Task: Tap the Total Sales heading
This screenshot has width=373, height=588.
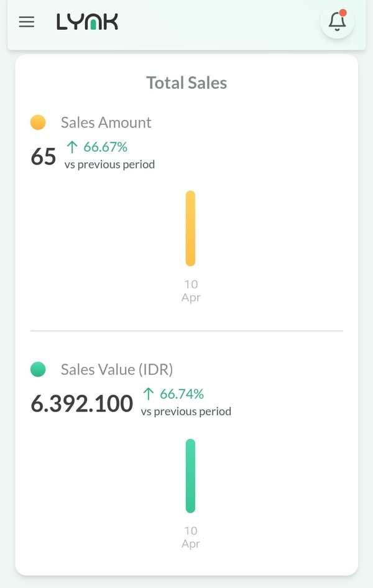Action: tap(186, 83)
